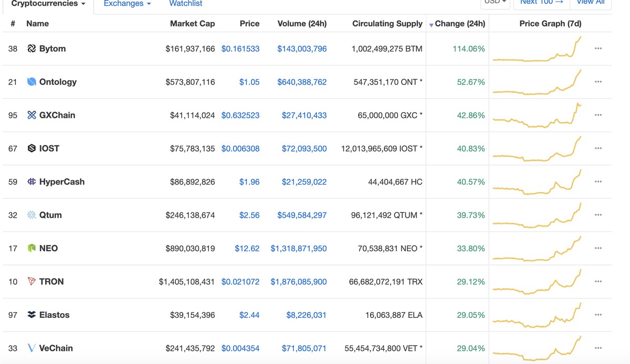Screen dimensions: 630x364
Task: Click Elastos volume $8,226,031
Action: 307,315
